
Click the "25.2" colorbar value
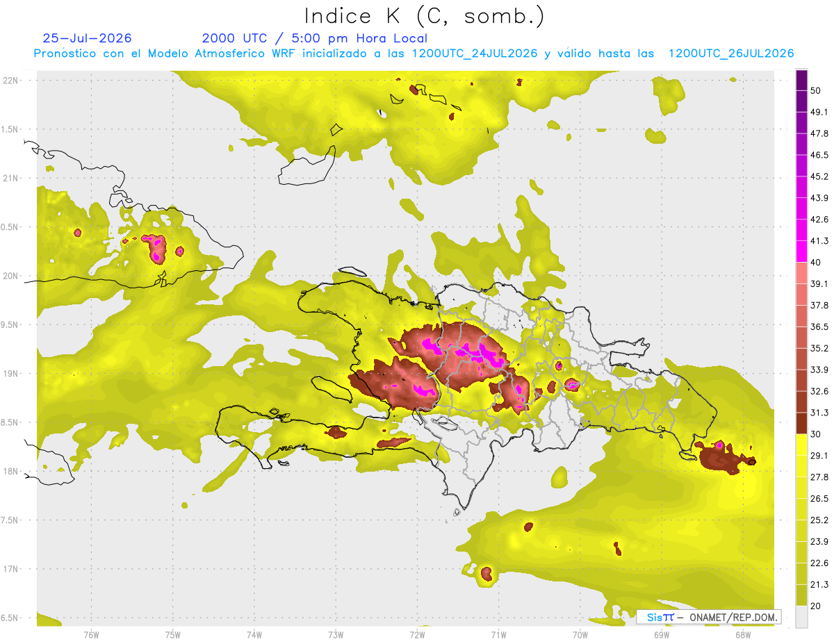click(820, 520)
